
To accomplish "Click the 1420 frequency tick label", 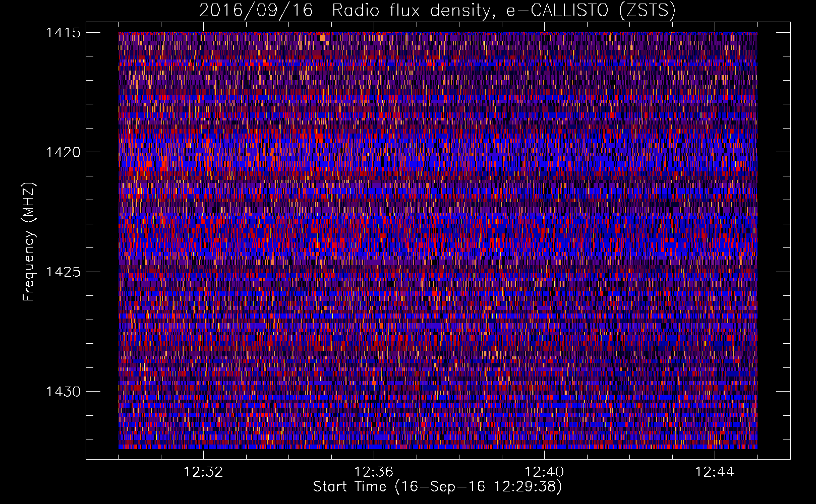I will point(63,152).
